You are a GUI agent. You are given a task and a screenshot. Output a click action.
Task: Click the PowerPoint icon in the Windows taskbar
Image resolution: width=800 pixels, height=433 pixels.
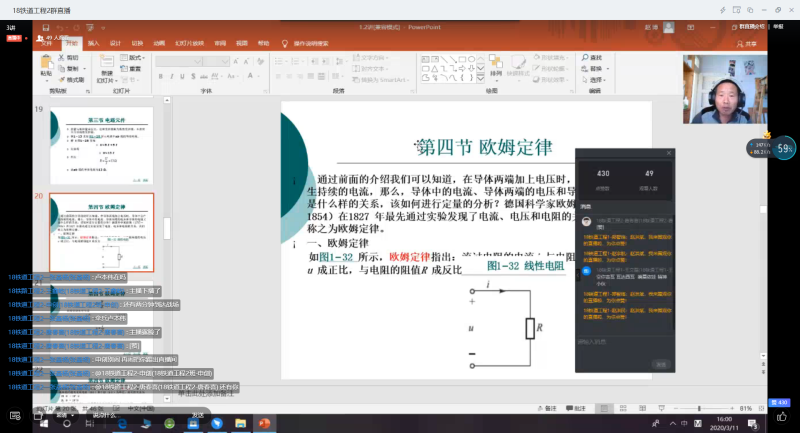[x=266, y=423]
